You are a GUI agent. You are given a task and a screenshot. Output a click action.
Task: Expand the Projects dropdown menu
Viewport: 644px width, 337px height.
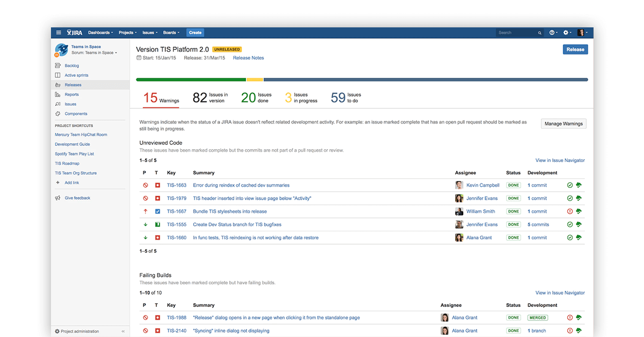pyautogui.click(x=128, y=33)
